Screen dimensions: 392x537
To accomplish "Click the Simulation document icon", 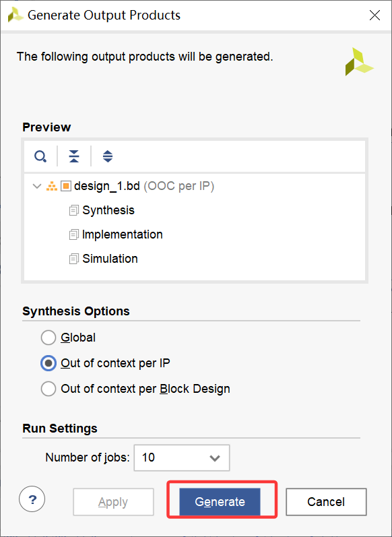I will click(73, 259).
